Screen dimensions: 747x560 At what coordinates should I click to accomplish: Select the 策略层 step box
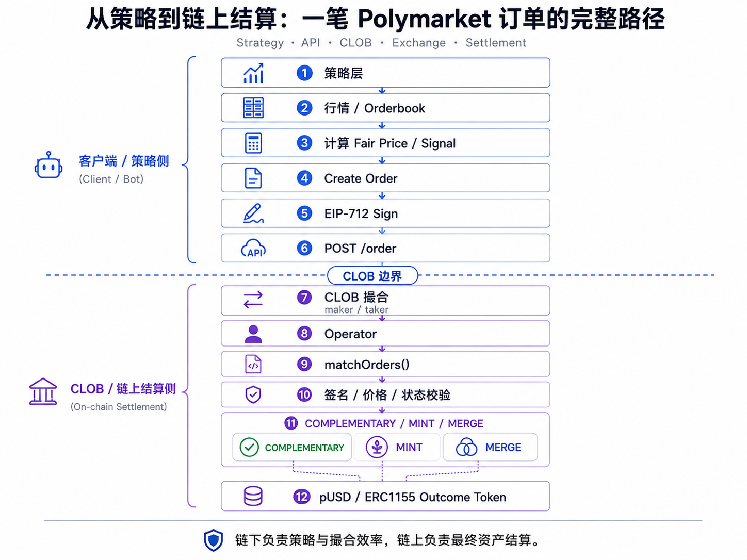pos(385,73)
